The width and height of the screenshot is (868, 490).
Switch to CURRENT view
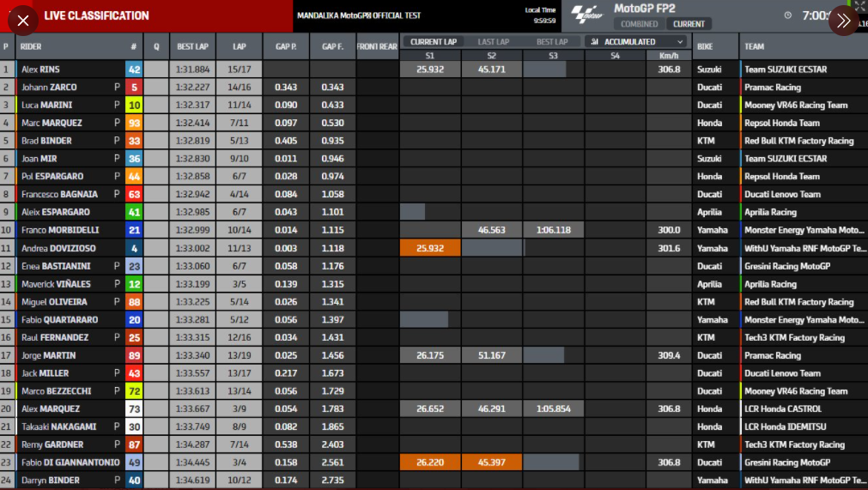click(x=689, y=24)
